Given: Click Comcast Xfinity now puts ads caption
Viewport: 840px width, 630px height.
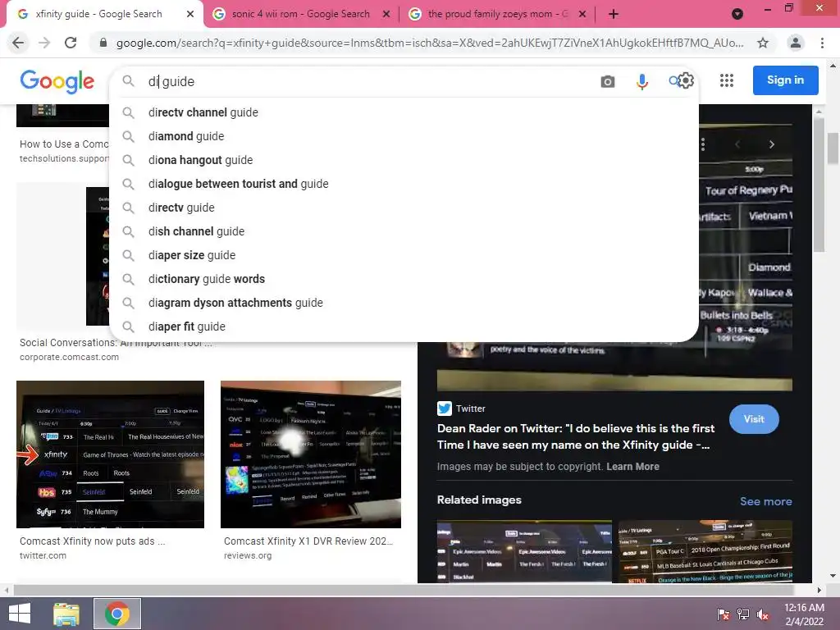Looking at the screenshot, I should 92,541.
